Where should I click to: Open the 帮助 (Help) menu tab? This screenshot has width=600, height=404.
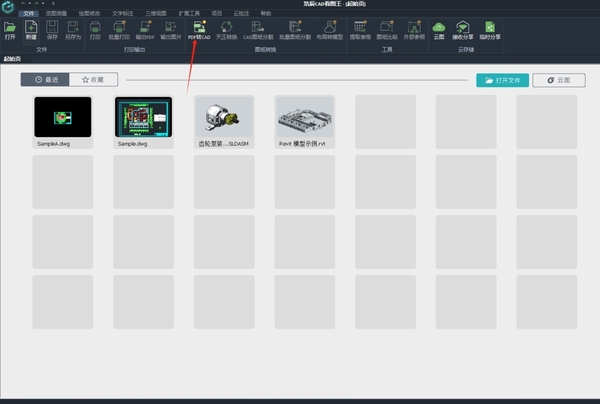[265, 13]
